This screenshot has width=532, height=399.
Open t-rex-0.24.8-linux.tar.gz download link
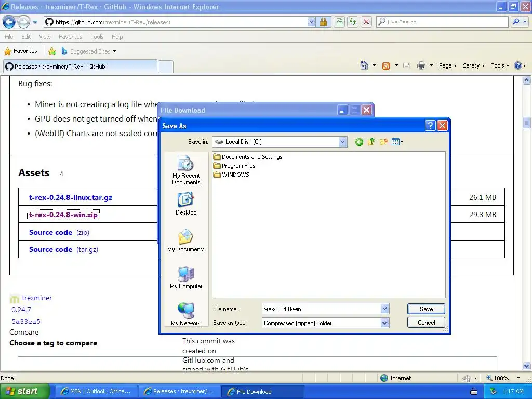(71, 197)
